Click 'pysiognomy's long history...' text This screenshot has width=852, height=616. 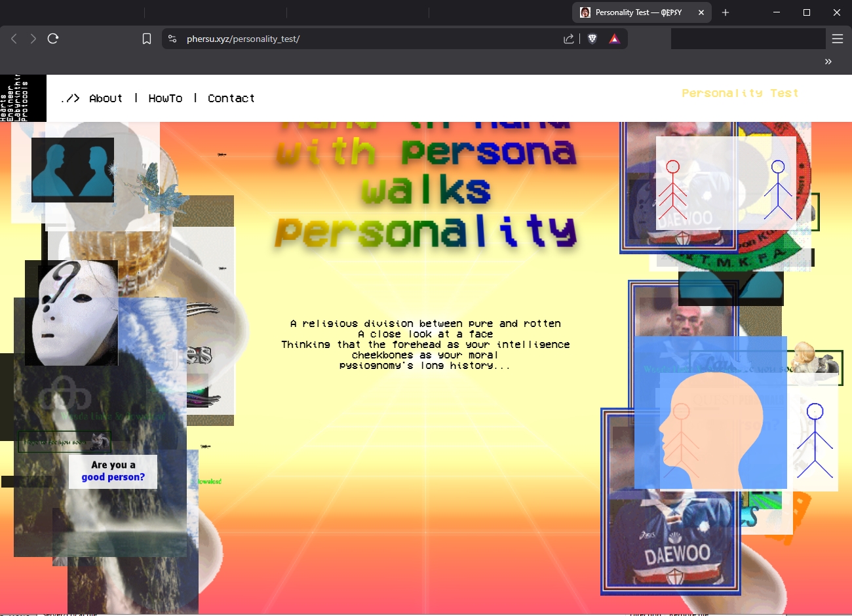[x=425, y=366]
